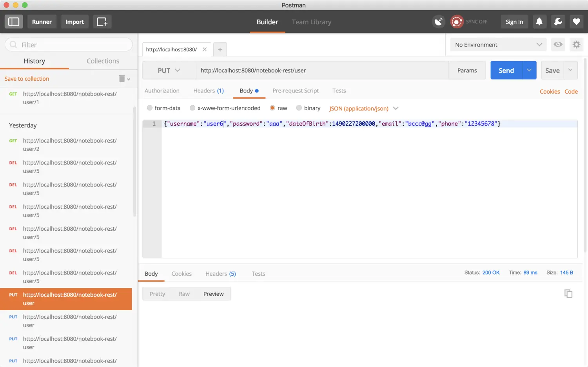Click the trash icon in History
Image resolution: width=588 pixels, height=367 pixels.
122,79
